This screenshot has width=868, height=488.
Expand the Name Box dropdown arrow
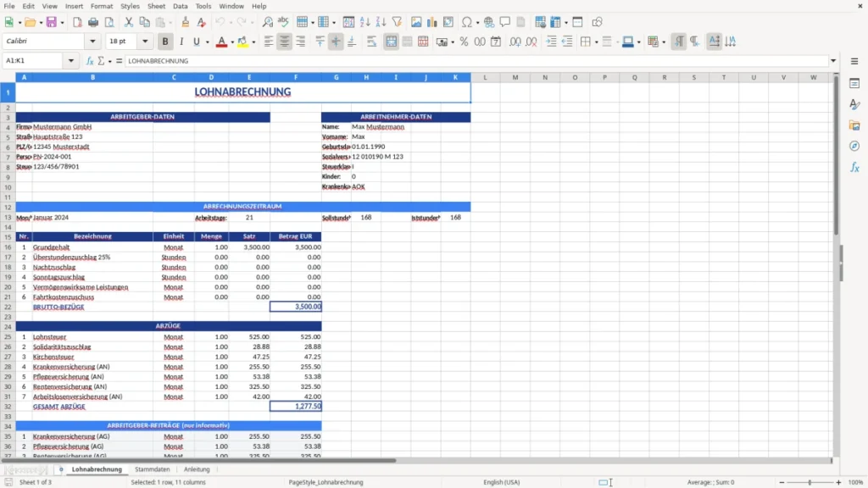(x=71, y=61)
